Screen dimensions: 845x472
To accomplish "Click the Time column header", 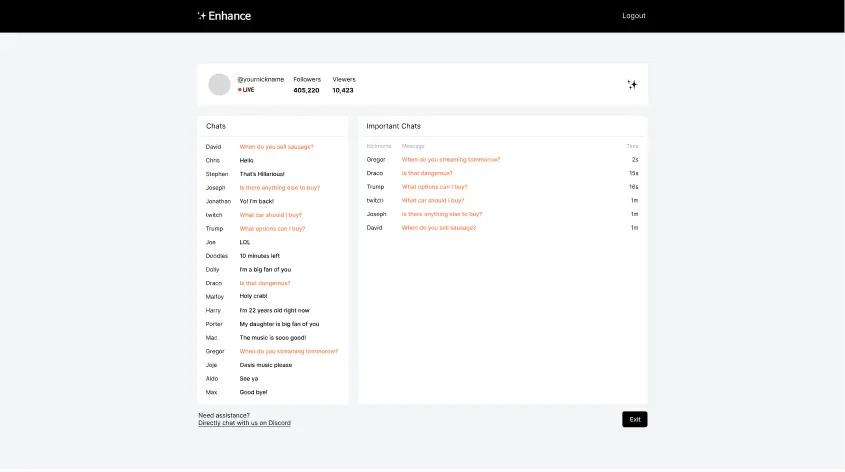I will (x=632, y=146).
